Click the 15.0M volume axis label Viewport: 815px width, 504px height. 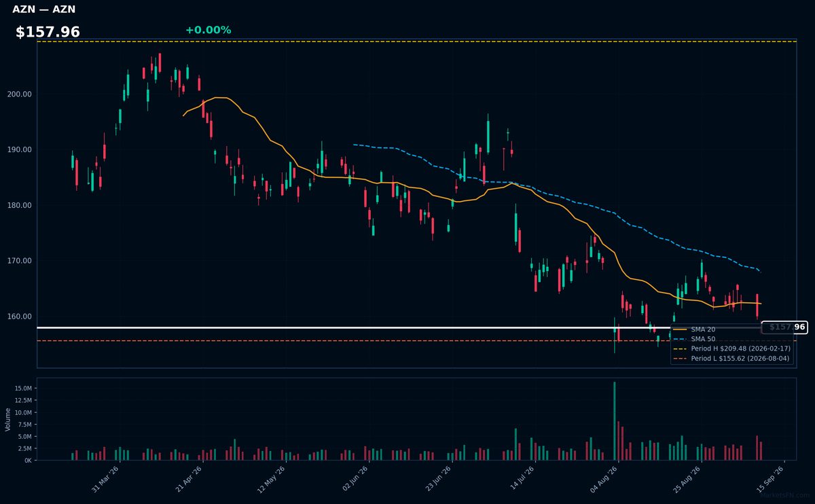[x=23, y=389]
